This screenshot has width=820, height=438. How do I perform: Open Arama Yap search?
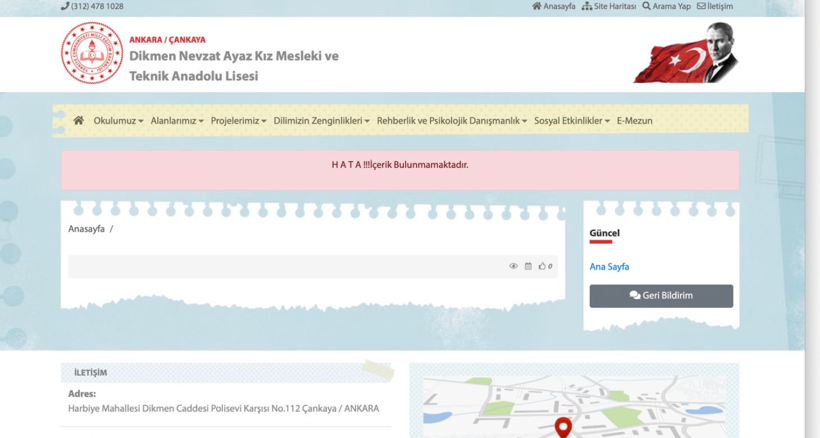(x=666, y=6)
